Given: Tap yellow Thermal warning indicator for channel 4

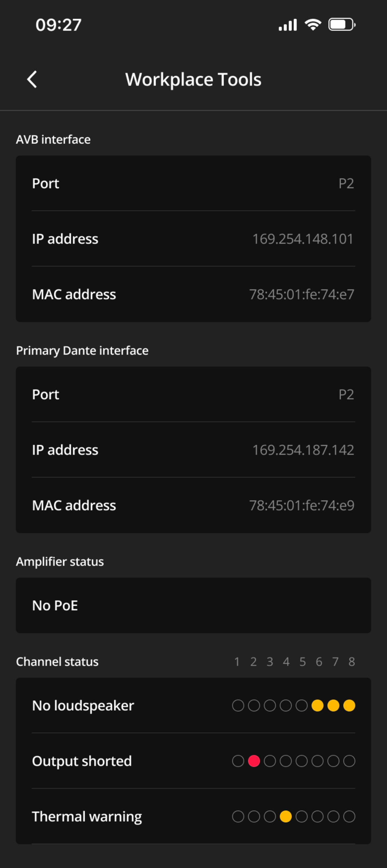Looking at the screenshot, I should [285, 816].
